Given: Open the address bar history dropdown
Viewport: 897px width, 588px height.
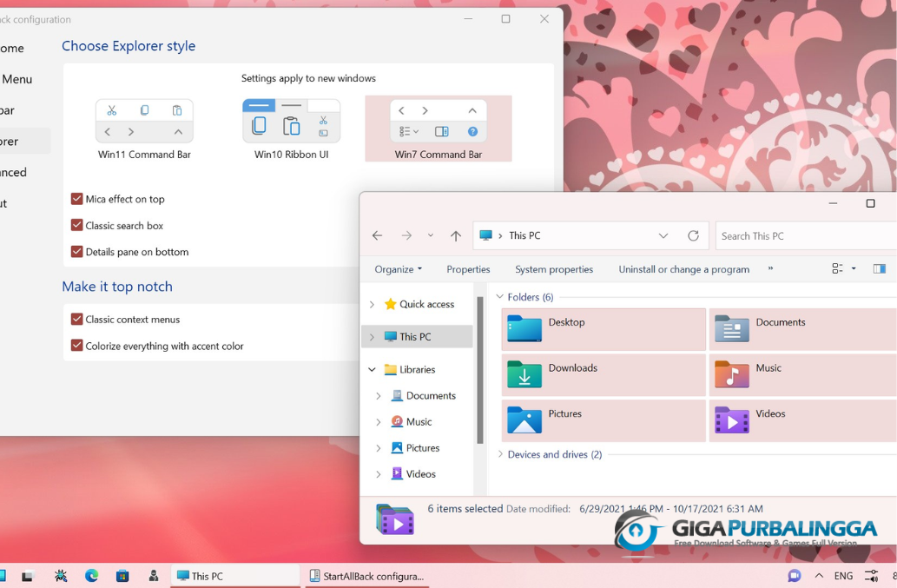Looking at the screenshot, I should tap(663, 235).
